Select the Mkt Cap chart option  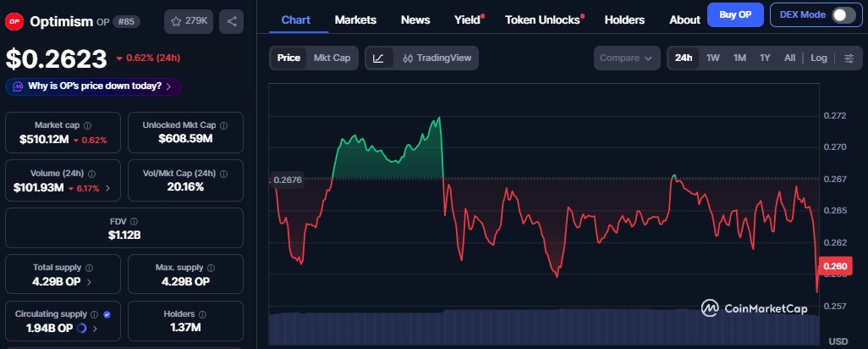tap(332, 58)
